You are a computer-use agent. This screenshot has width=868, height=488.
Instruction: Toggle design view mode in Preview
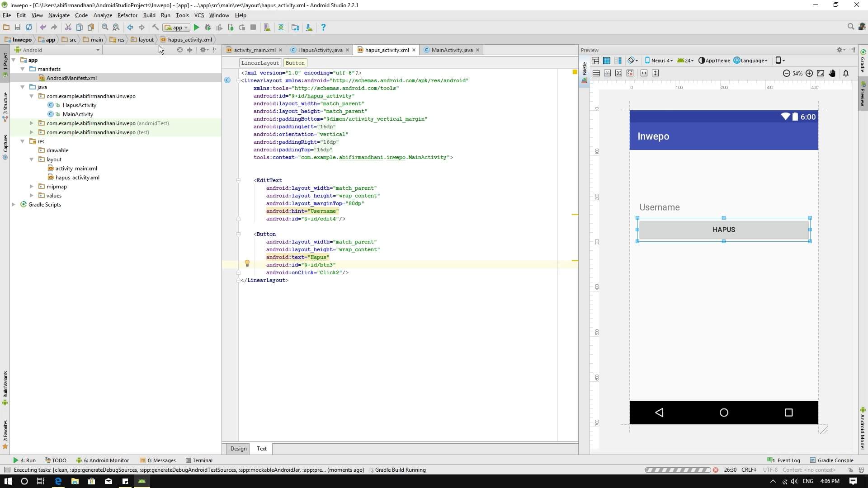pyautogui.click(x=595, y=61)
